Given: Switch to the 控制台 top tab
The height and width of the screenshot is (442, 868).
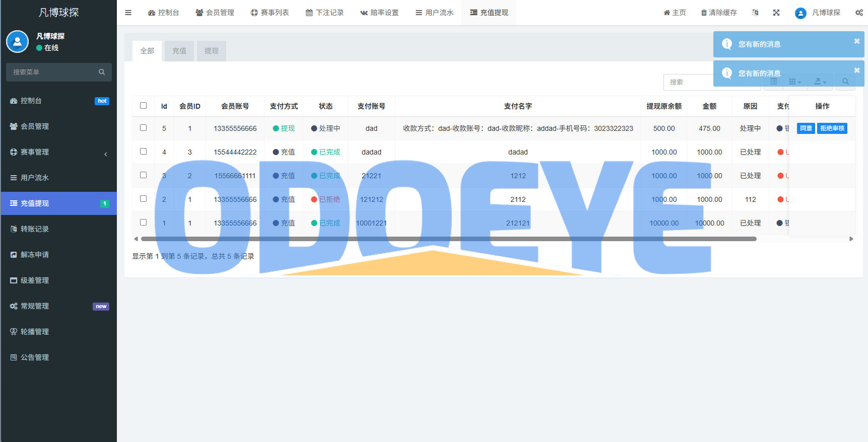Looking at the screenshot, I should click(163, 13).
